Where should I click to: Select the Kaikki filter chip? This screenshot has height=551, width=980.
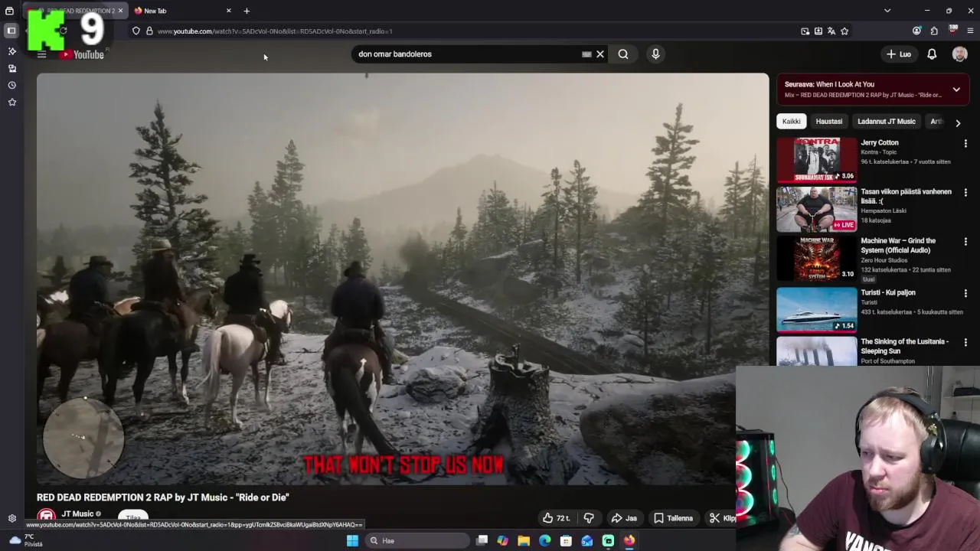pos(791,121)
